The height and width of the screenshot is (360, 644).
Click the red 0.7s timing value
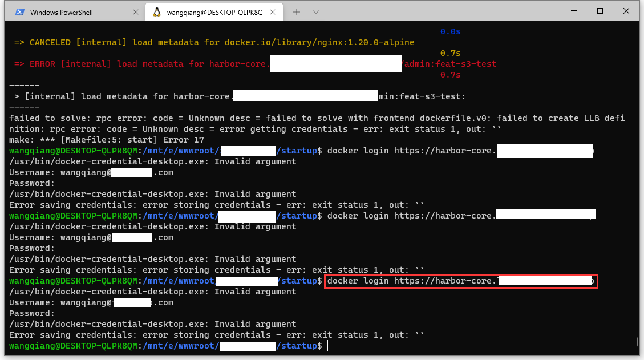(450, 75)
